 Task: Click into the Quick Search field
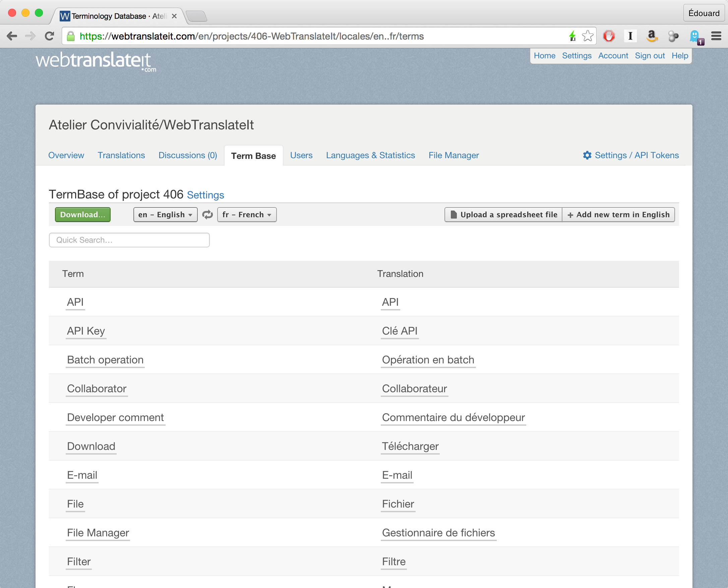click(129, 240)
